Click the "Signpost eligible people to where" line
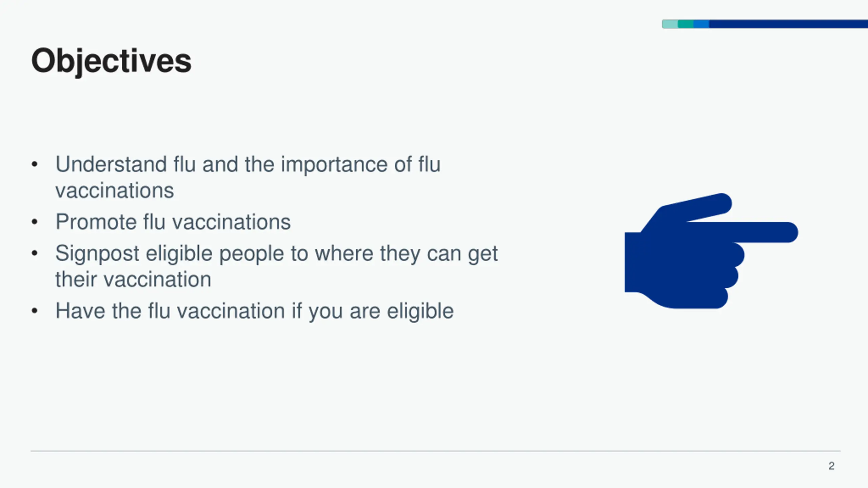868x488 pixels. coord(276,253)
